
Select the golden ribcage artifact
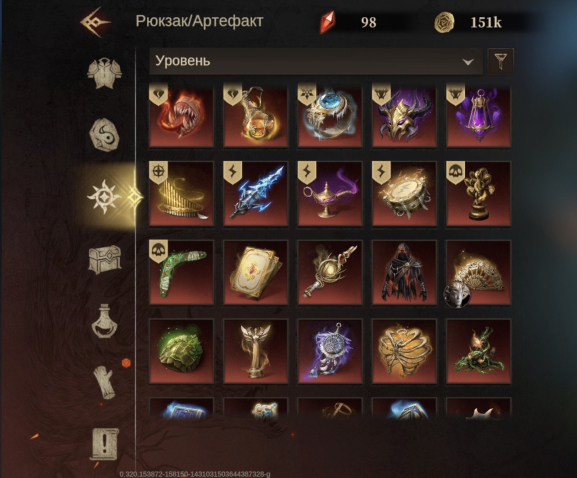(x=404, y=351)
